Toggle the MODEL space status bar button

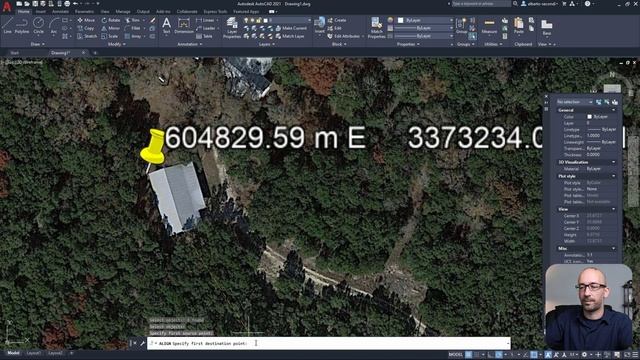point(456,354)
